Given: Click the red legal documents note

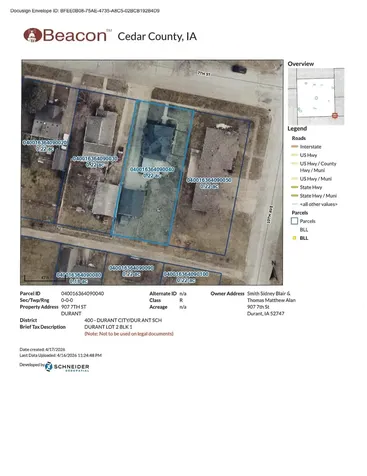Looking at the screenshot, I should coord(129,334).
